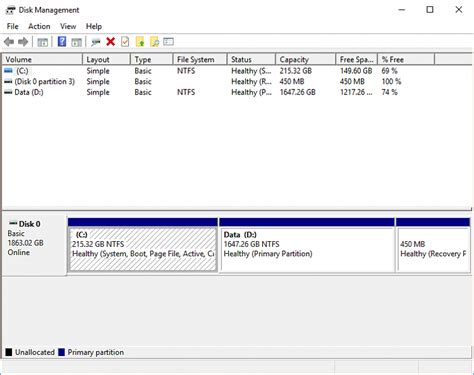Sort by the Type column header
The height and width of the screenshot is (375, 474).
coord(152,59)
